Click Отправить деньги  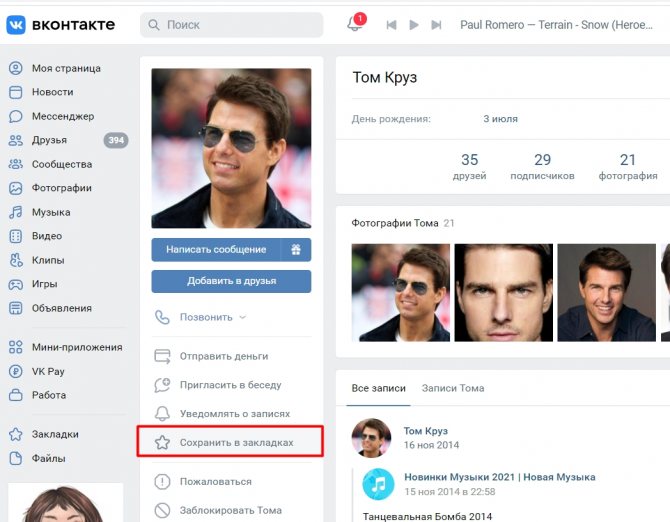(224, 356)
